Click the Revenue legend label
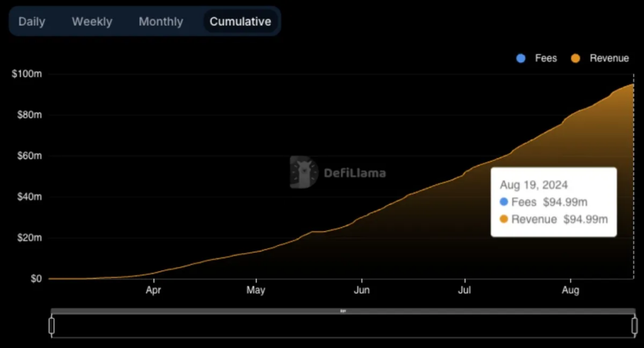The width and height of the screenshot is (644, 348). [609, 58]
